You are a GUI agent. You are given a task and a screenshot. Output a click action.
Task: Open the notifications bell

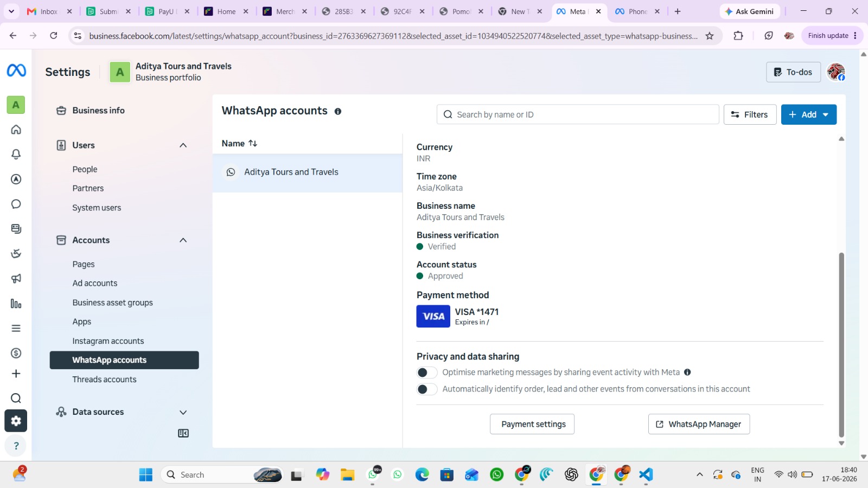point(16,155)
